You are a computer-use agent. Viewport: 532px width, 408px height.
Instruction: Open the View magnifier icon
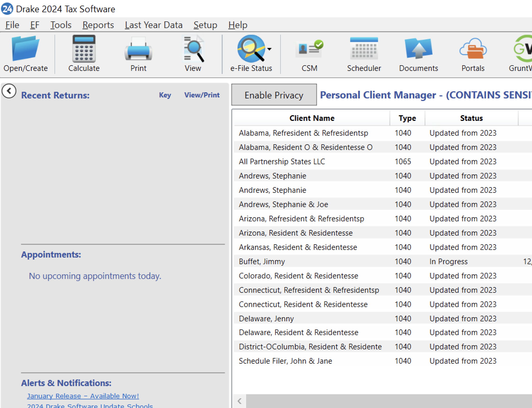(x=193, y=48)
